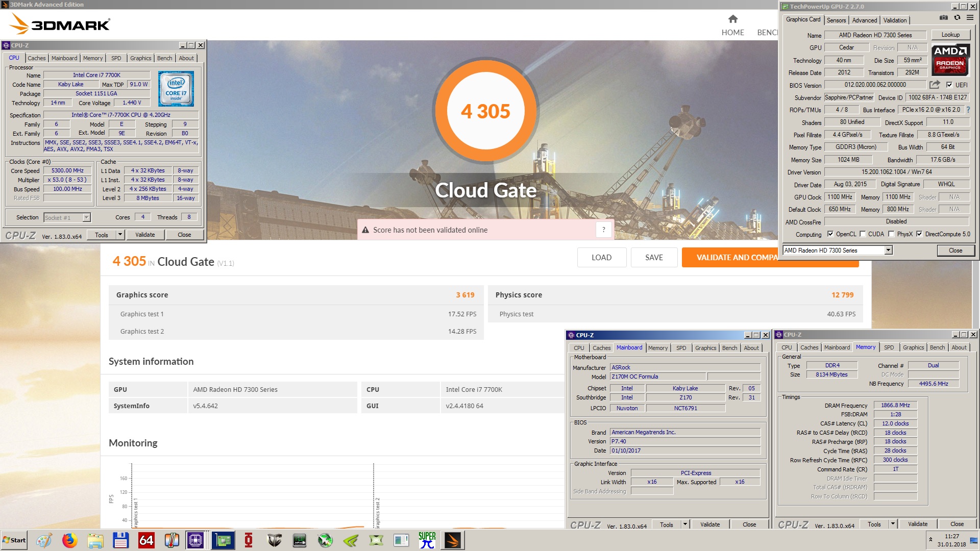The width and height of the screenshot is (980, 551).
Task: Click the taskbar clock showing 11:27
Action: pyautogui.click(x=951, y=536)
